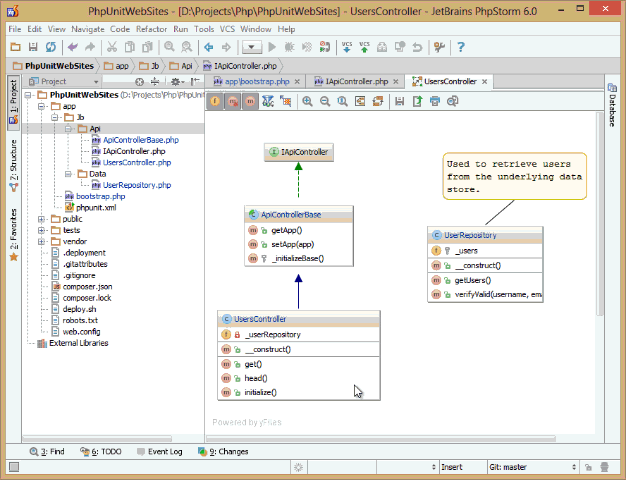626x480 pixels.
Task: Click the diagram Fit Content icon
Action: (360, 101)
